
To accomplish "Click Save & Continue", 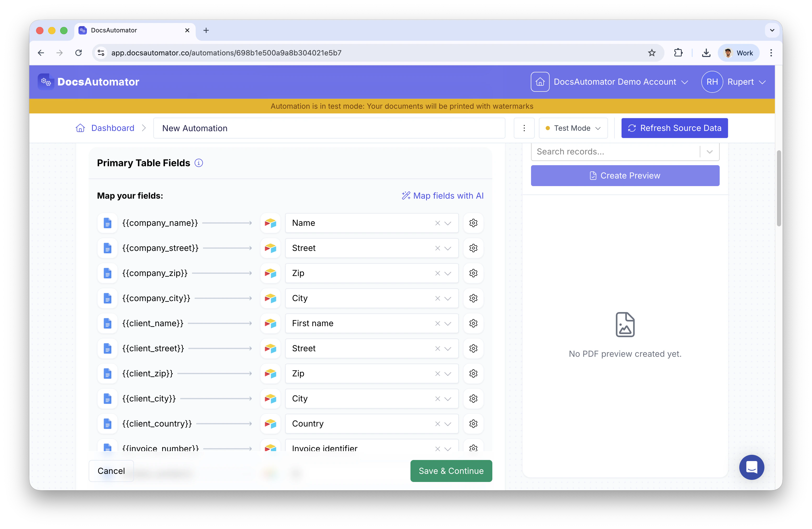I will point(451,471).
